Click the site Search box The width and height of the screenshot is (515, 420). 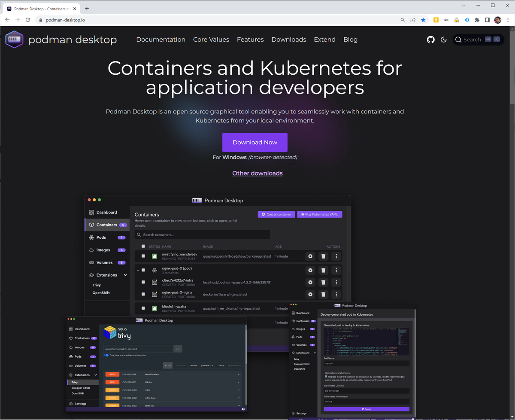[478, 40]
